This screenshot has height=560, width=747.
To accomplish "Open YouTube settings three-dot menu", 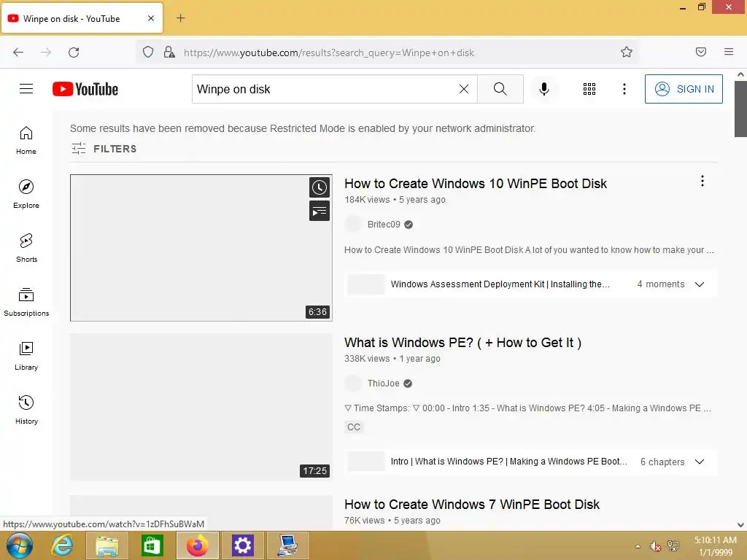I will (x=624, y=89).
